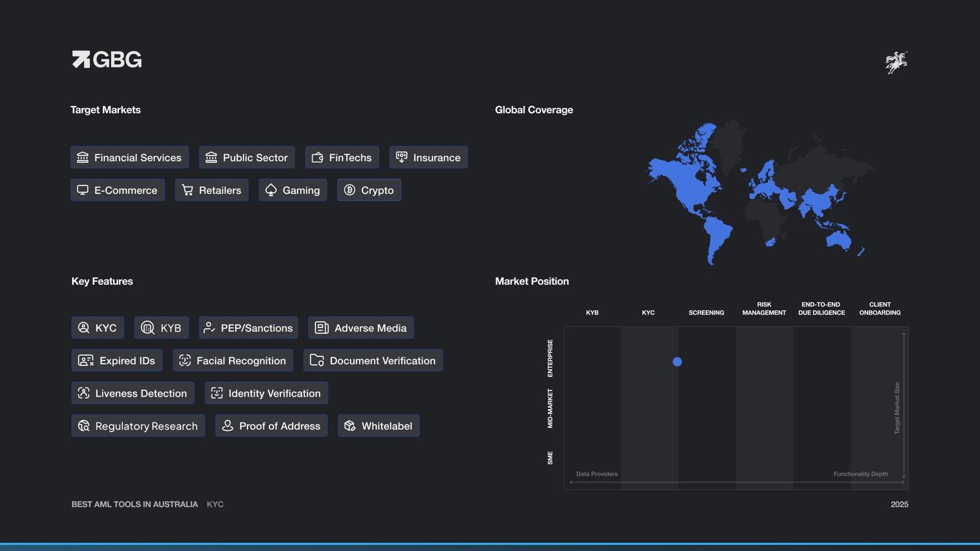980x551 pixels.
Task: Click the 2025 footer year
Action: [x=899, y=504]
